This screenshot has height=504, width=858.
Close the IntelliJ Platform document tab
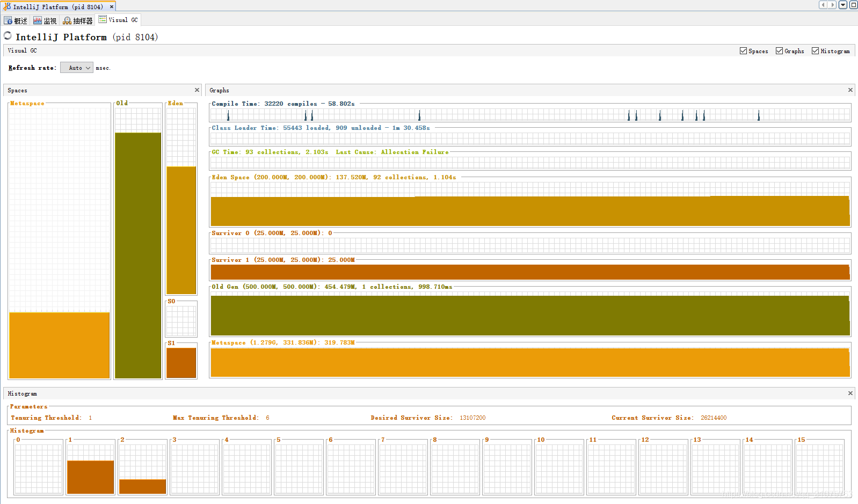click(x=112, y=7)
